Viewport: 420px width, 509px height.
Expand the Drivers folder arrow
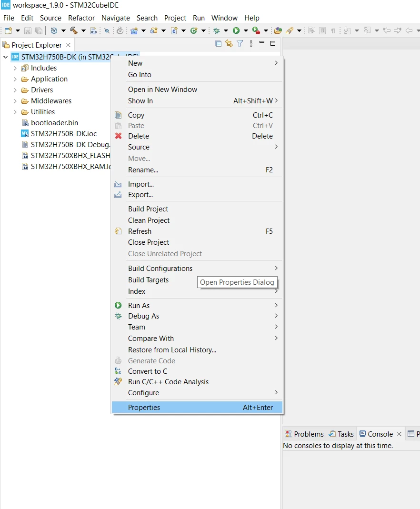point(15,90)
